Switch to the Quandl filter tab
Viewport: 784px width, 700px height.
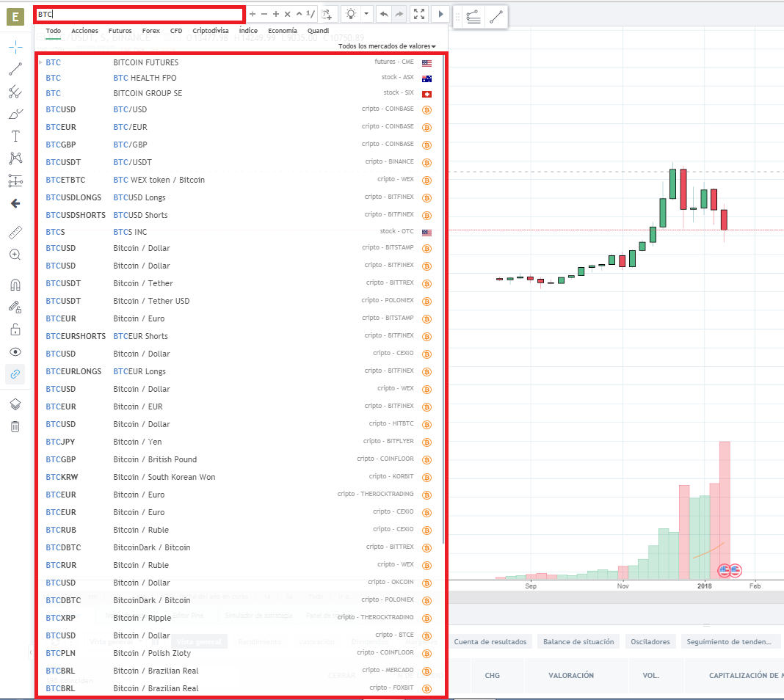[318, 31]
